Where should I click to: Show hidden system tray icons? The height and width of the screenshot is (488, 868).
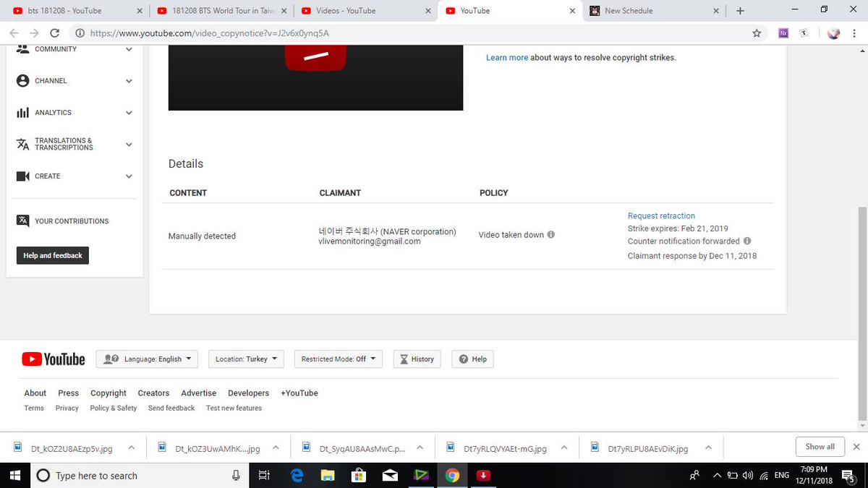pos(718,476)
